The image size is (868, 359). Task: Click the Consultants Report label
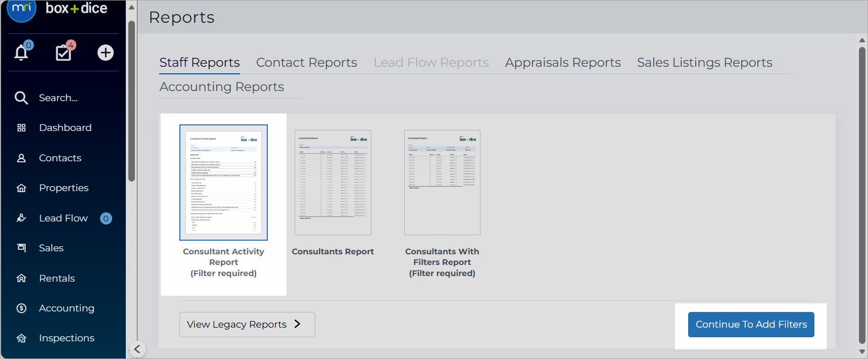[333, 251]
